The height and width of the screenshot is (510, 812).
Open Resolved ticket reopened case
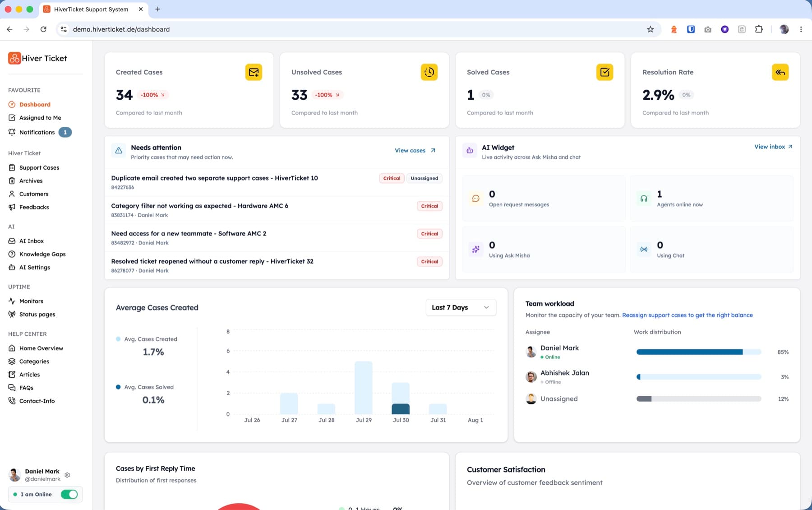pos(277,266)
